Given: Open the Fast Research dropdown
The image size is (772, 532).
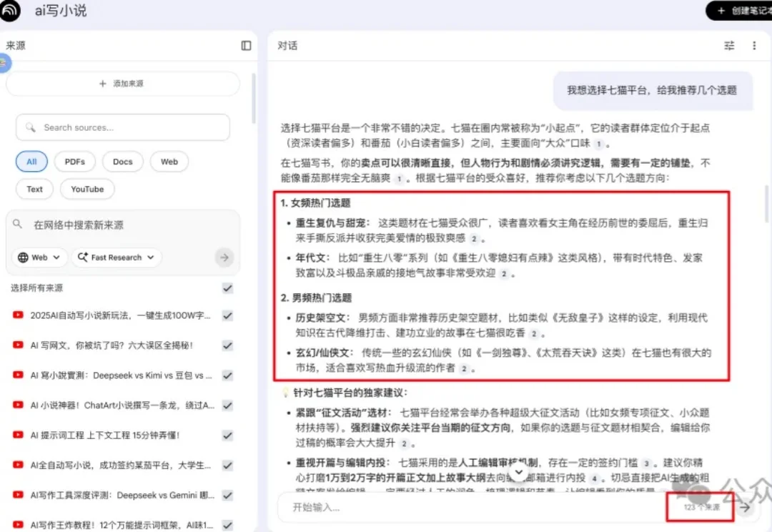Looking at the screenshot, I should click(116, 257).
